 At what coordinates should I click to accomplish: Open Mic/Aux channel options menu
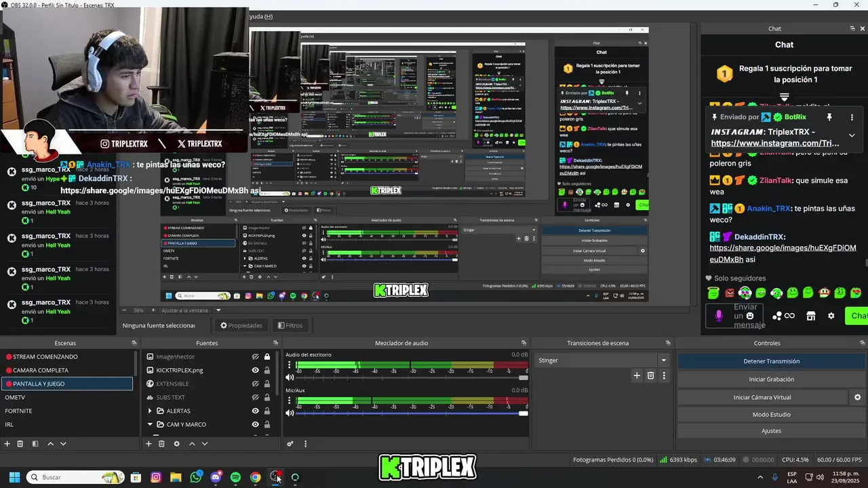[x=290, y=401]
